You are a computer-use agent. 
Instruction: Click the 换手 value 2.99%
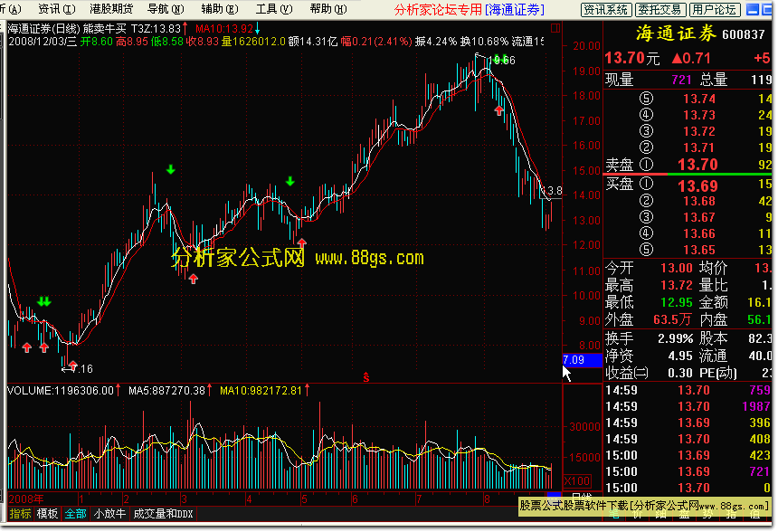pos(675,338)
